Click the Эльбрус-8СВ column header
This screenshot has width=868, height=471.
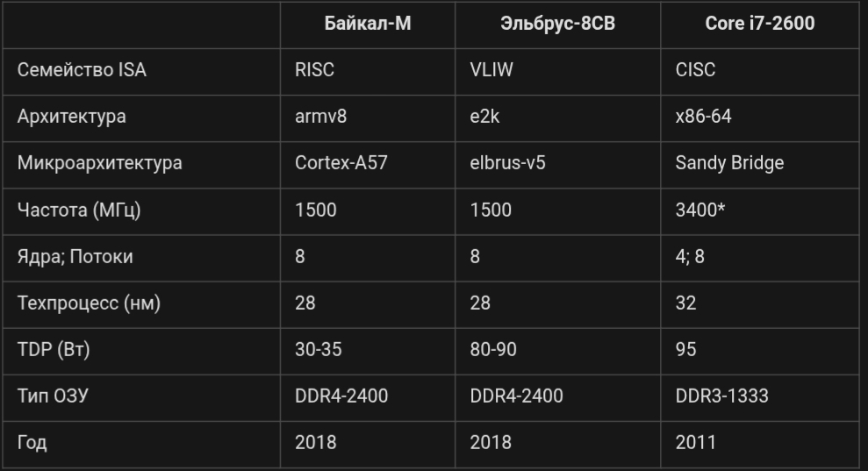pos(557,24)
